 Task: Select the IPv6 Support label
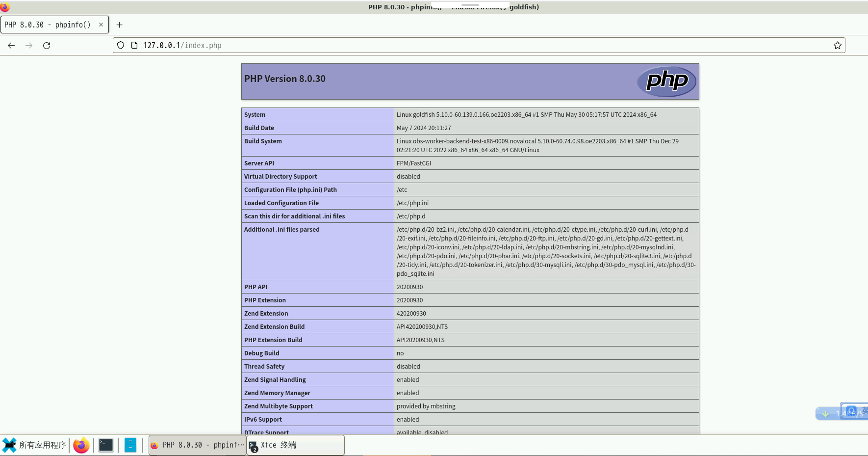click(x=263, y=420)
